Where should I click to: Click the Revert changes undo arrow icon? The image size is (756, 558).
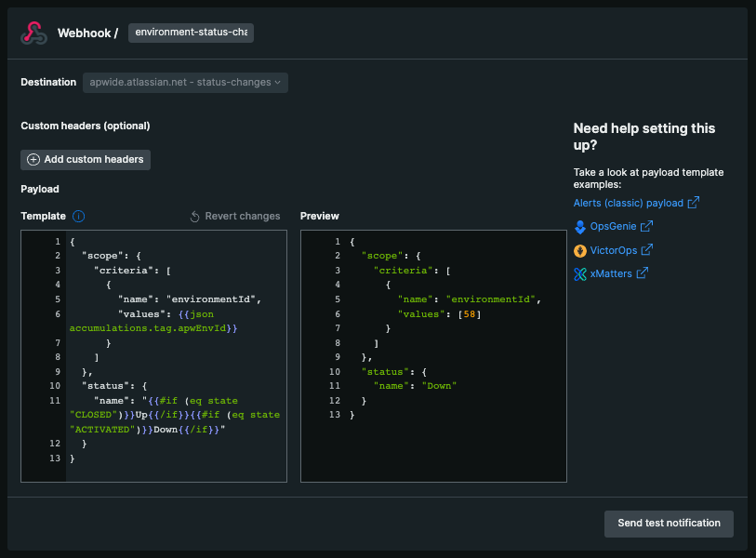click(195, 217)
